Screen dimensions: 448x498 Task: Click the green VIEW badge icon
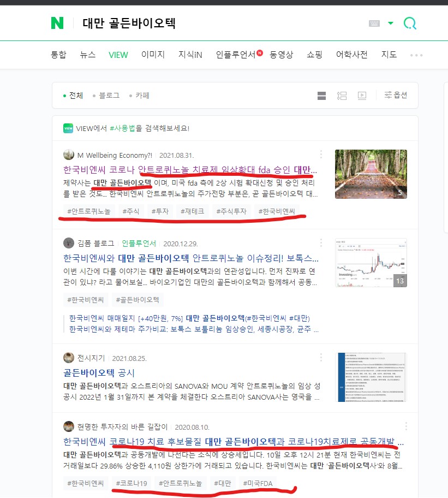pyautogui.click(x=68, y=128)
